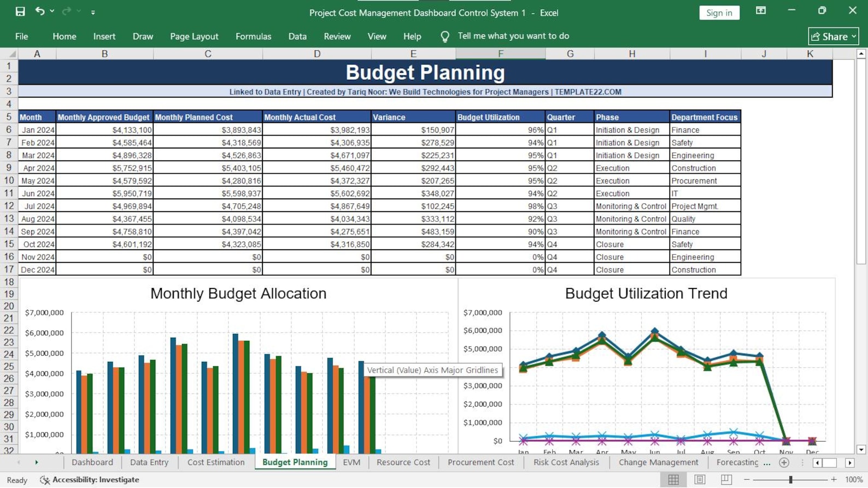Image resolution: width=868 pixels, height=488 pixels.
Task: Switch to Page Layout view icon
Action: [700, 479]
